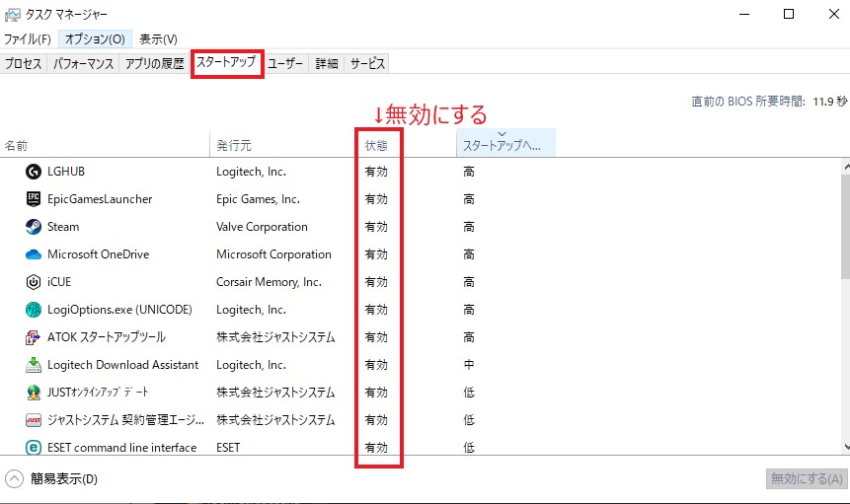
Task: Click the EpicGamesLauncher icon
Action: 34,199
